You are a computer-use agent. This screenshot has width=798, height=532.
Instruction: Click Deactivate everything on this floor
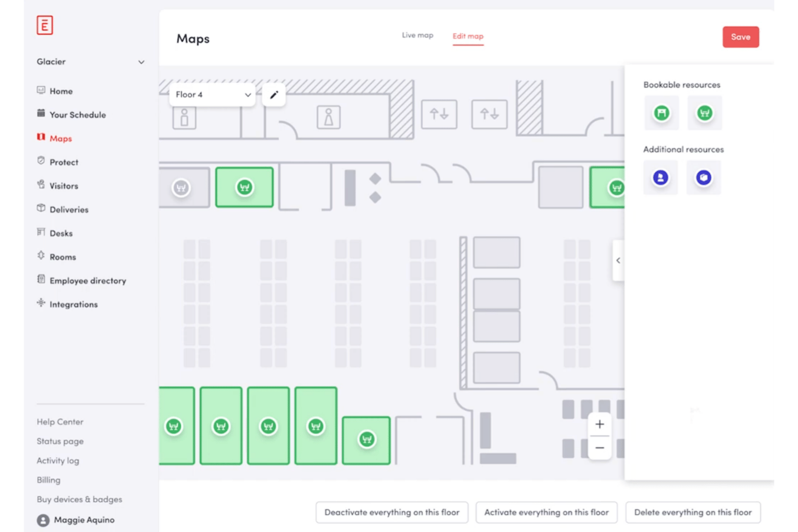point(392,513)
